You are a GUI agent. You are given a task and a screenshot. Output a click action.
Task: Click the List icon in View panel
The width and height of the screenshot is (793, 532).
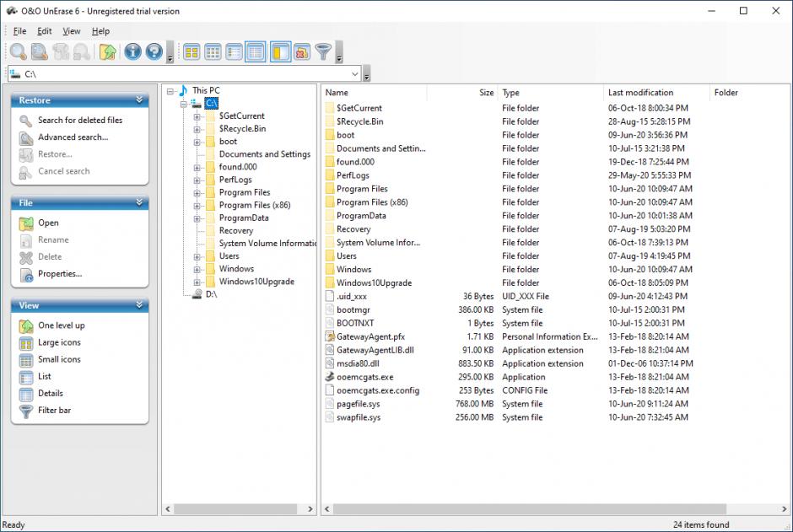point(26,377)
